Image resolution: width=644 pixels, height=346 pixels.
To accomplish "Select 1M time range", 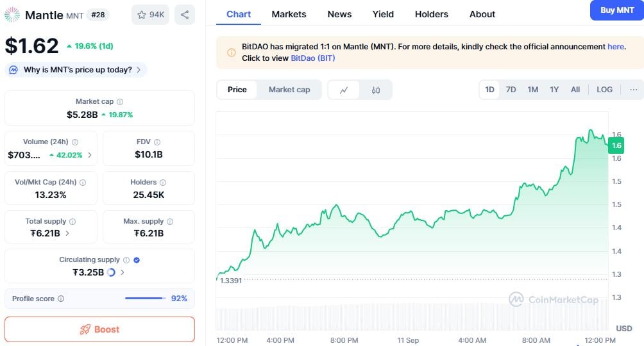I will [532, 90].
